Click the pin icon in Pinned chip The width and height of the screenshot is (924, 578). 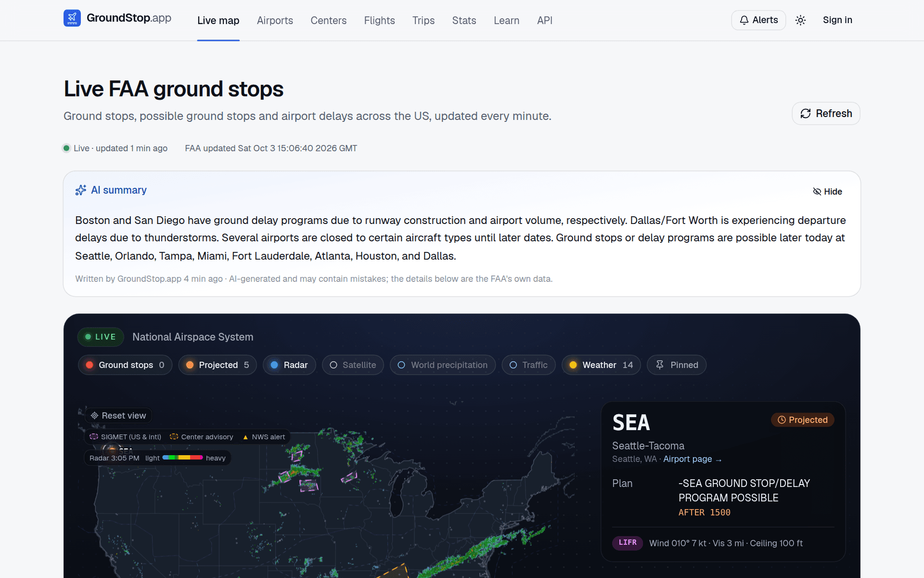(660, 365)
